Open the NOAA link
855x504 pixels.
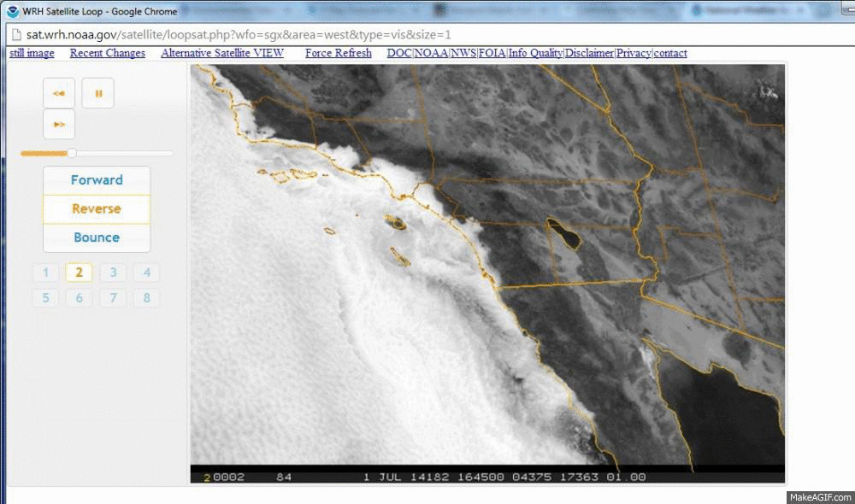coord(431,53)
